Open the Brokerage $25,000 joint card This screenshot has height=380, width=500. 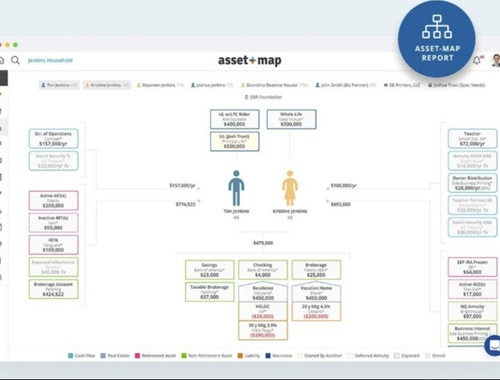(316, 270)
